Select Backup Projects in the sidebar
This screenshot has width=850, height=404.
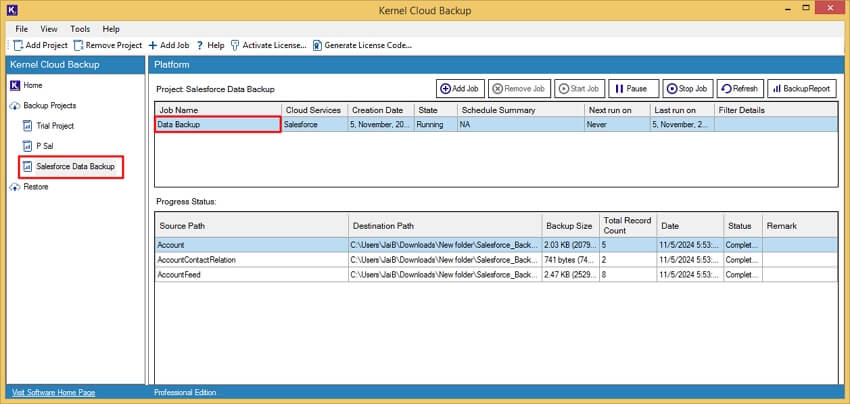[50, 105]
